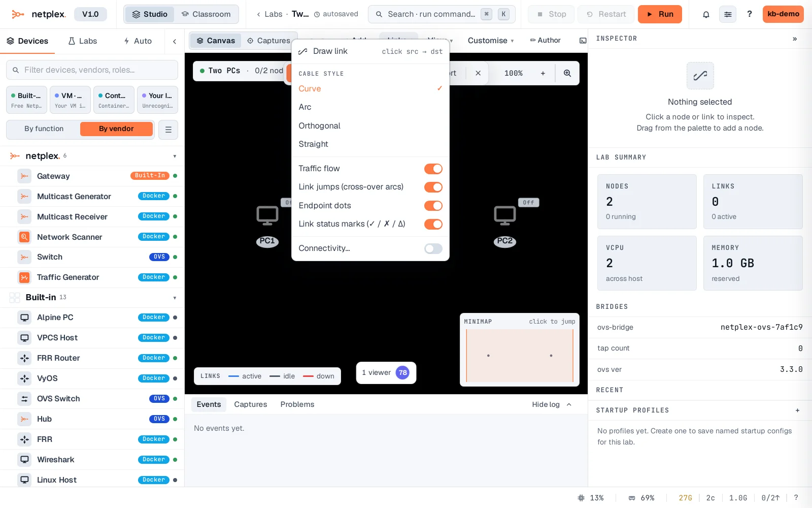Open the Labs sidebar tab
This screenshot has height=508, width=812.
(x=83, y=41)
